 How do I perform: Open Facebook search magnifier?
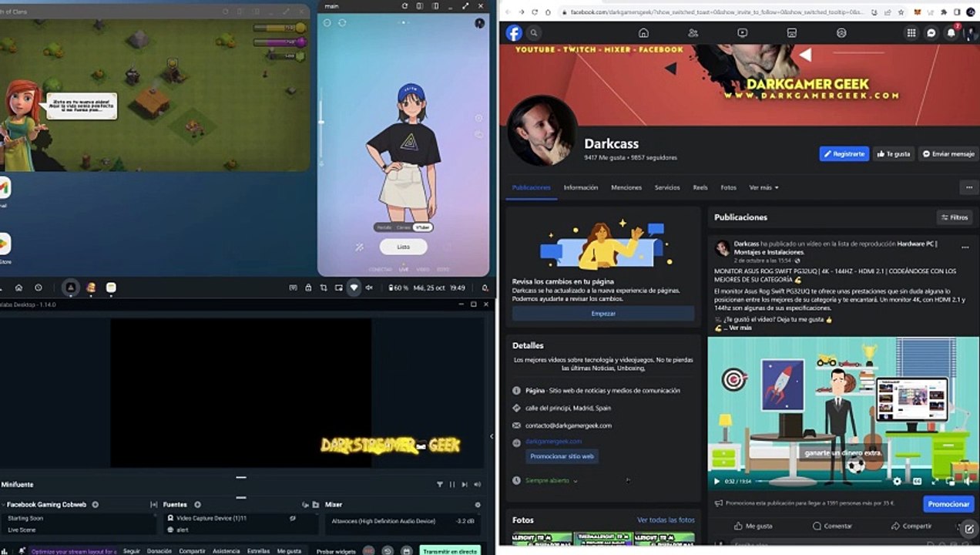[533, 33]
